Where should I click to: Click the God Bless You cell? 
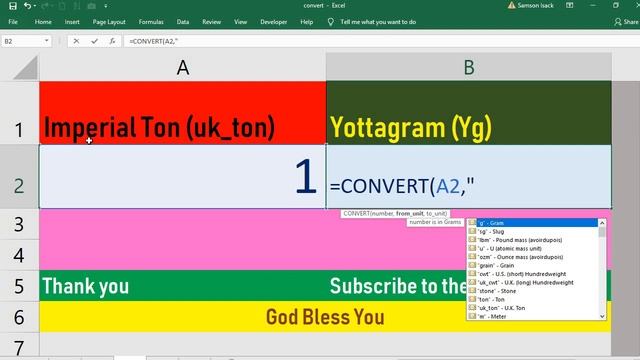pyautogui.click(x=325, y=317)
